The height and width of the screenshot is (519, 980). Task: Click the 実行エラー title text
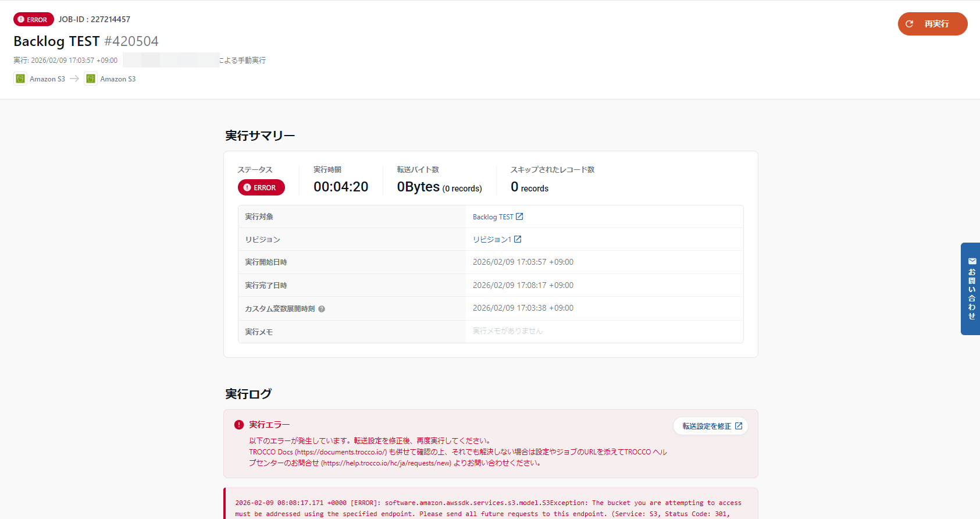tap(269, 425)
